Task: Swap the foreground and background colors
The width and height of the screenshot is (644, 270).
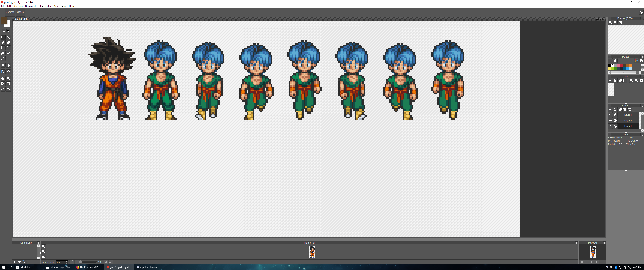Action: (x=4, y=31)
